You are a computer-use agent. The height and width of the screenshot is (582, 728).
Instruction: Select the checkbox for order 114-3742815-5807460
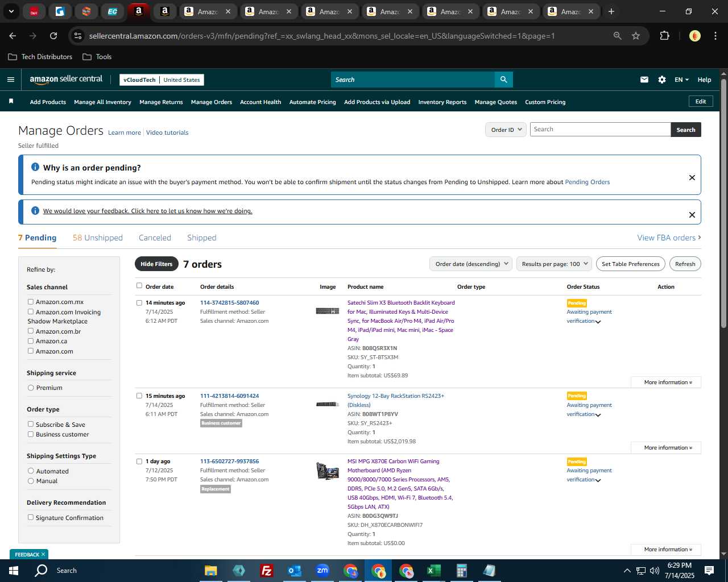pyautogui.click(x=139, y=303)
